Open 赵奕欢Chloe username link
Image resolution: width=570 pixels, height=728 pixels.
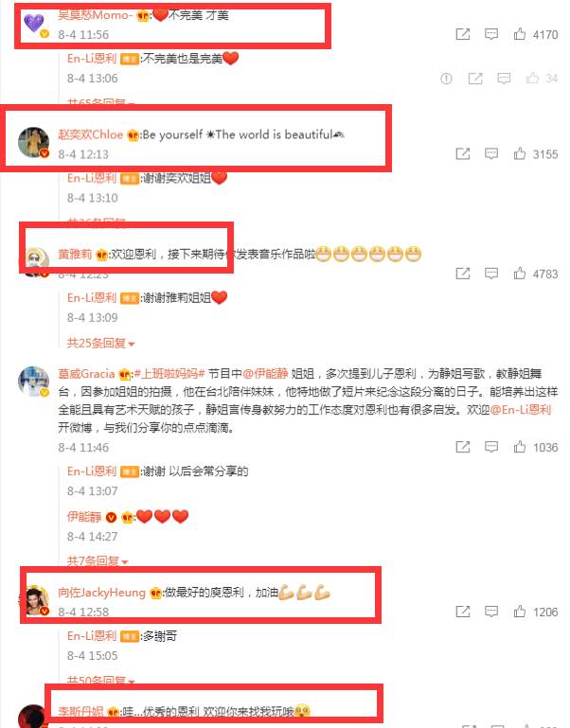point(91,134)
